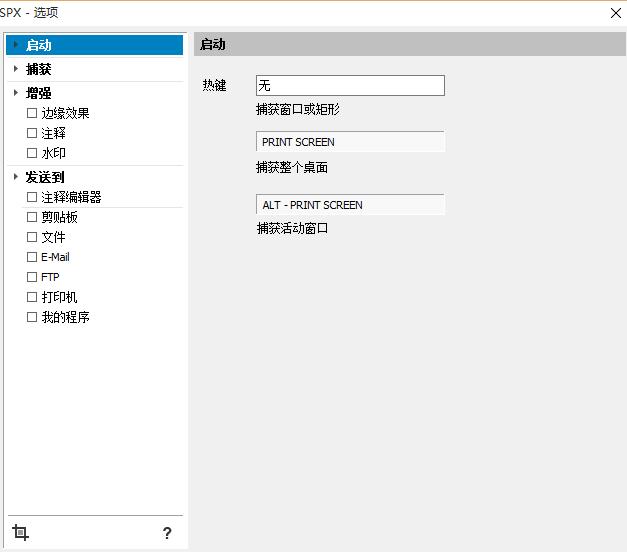The height and width of the screenshot is (552, 627).
Task: Click the crop capture icon at bottom left
Action: [x=20, y=532]
